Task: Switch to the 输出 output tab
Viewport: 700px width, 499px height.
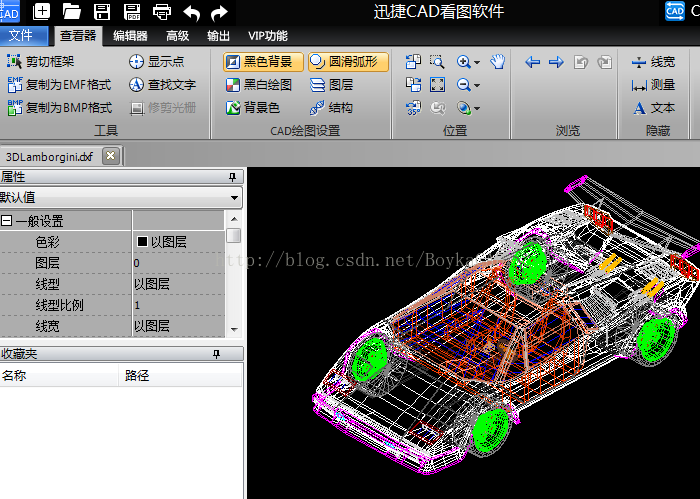Action: (218, 36)
